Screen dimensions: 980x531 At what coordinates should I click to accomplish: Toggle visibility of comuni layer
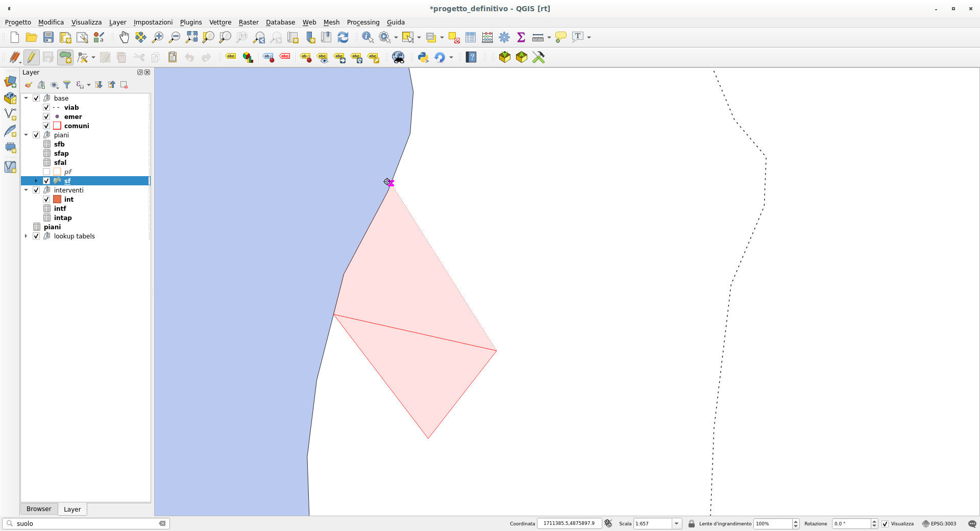(46, 126)
